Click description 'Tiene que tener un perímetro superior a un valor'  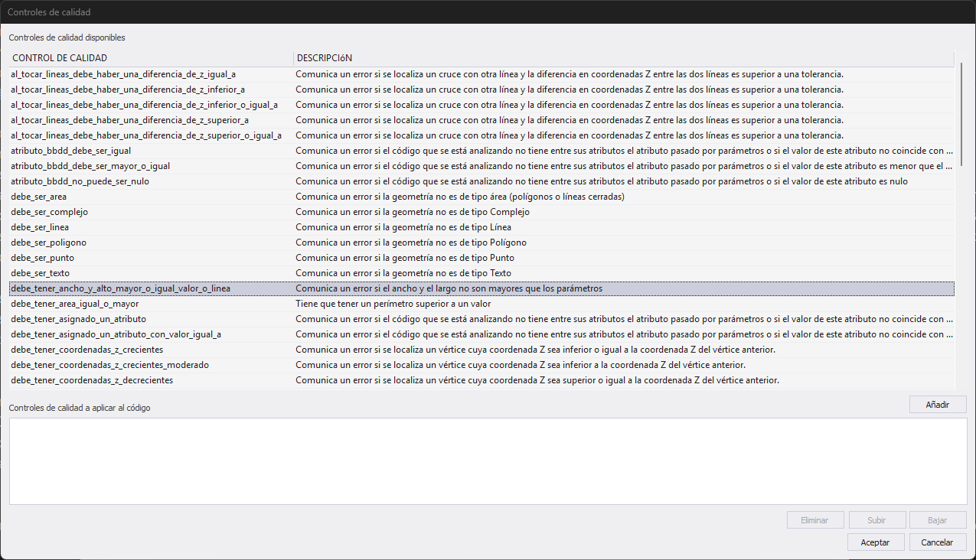[x=393, y=304]
